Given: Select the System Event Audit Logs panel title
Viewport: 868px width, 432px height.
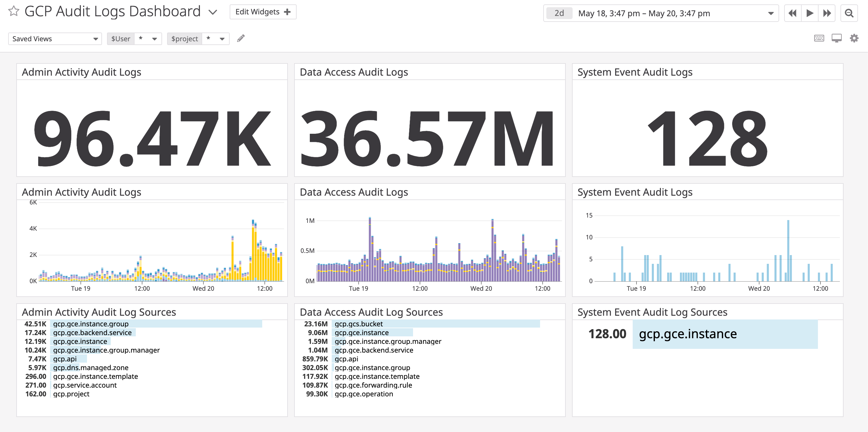Looking at the screenshot, I should click(635, 72).
